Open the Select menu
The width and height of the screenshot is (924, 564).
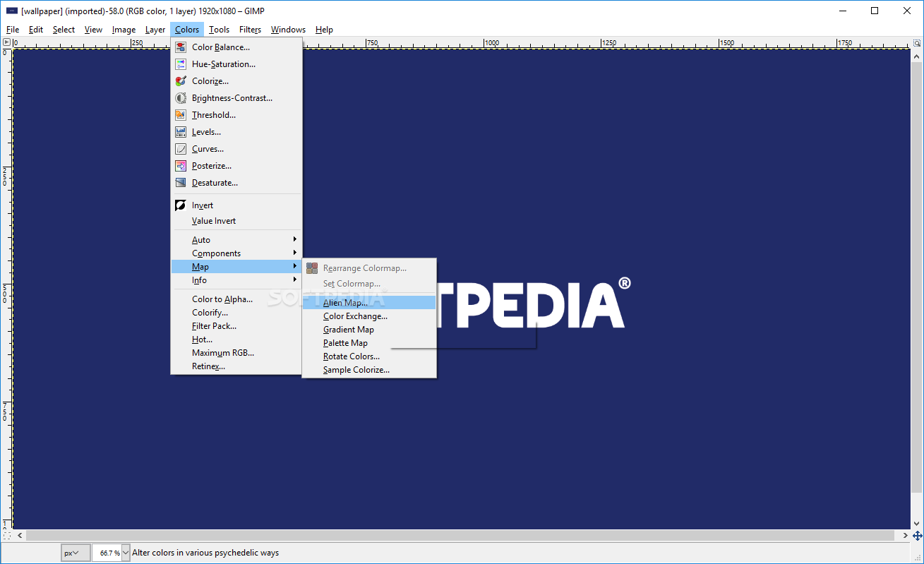pyautogui.click(x=64, y=30)
